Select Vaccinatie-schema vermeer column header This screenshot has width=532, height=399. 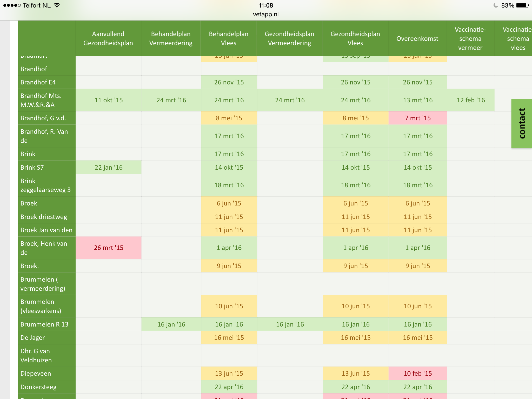470,38
